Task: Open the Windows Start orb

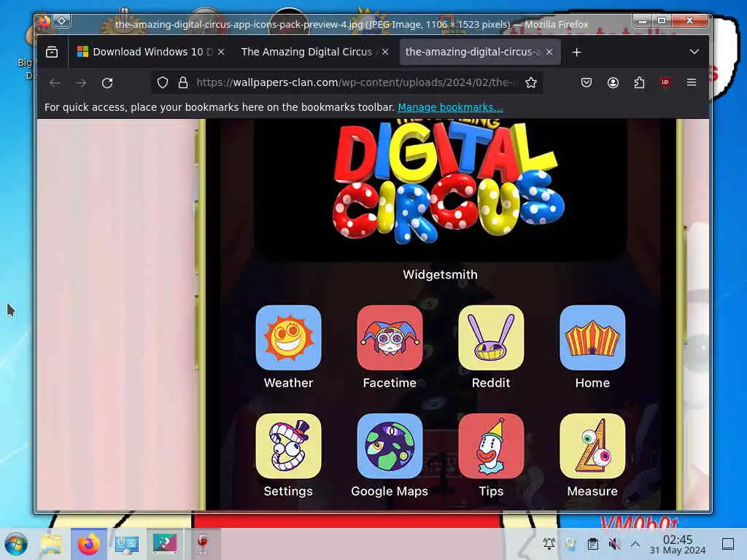Action: coord(16,544)
